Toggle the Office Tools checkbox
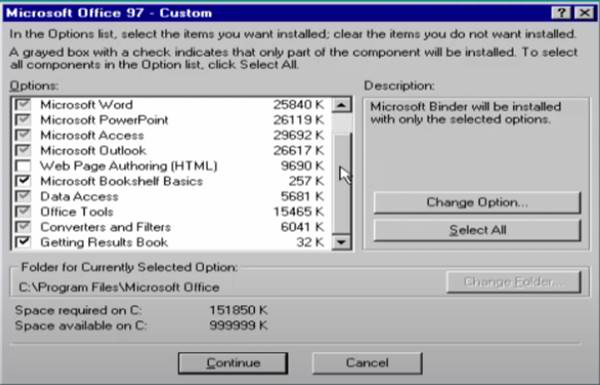This screenshot has width=600, height=385. click(23, 212)
